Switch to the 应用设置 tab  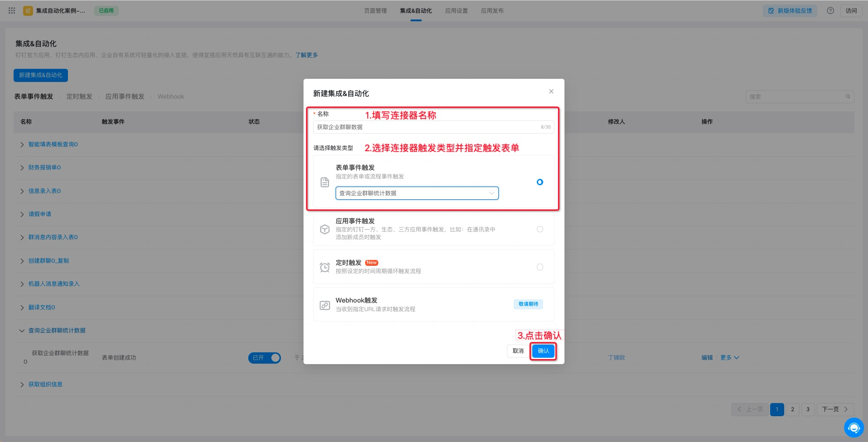pos(456,10)
